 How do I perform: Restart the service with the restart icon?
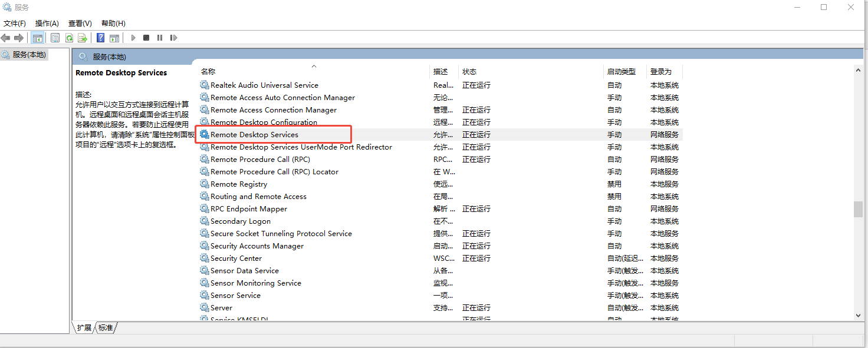click(x=173, y=38)
